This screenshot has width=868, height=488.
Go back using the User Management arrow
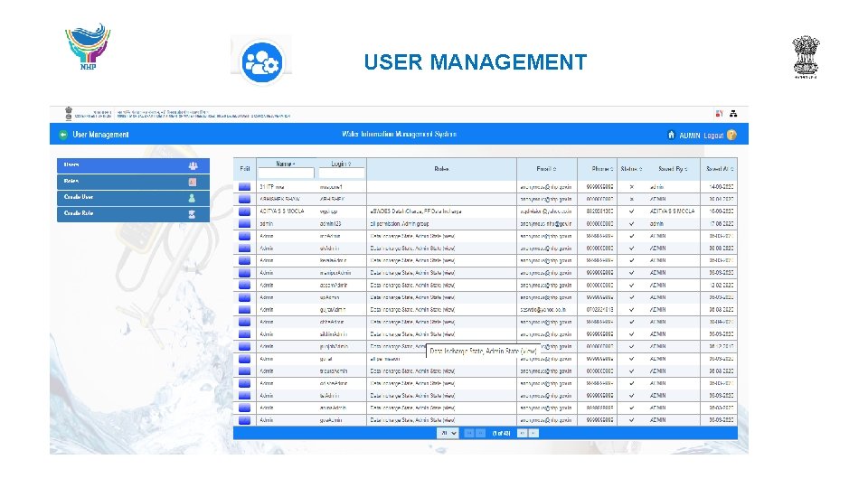tap(63, 135)
